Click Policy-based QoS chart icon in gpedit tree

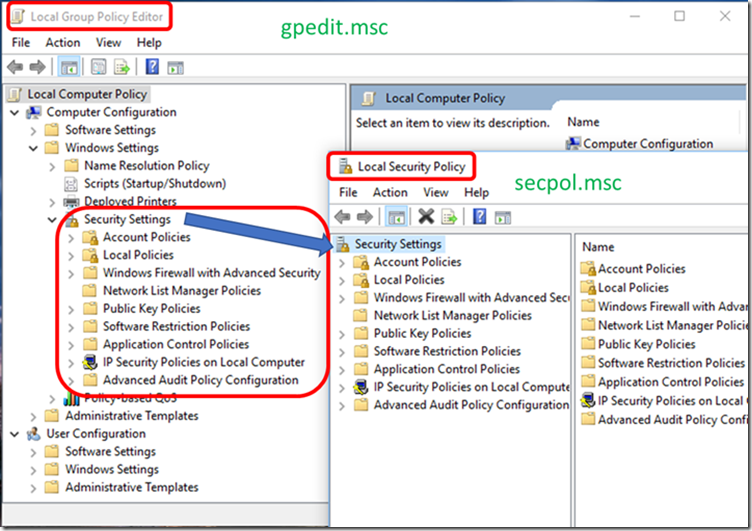pos(71,398)
